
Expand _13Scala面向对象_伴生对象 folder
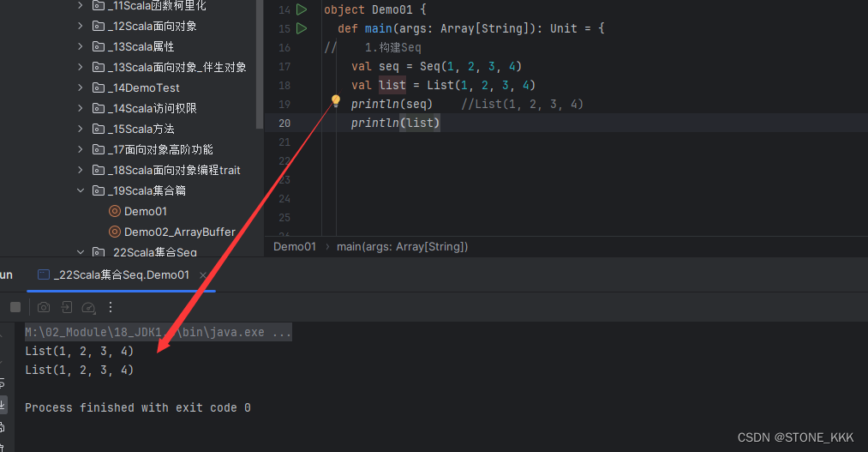(81, 67)
